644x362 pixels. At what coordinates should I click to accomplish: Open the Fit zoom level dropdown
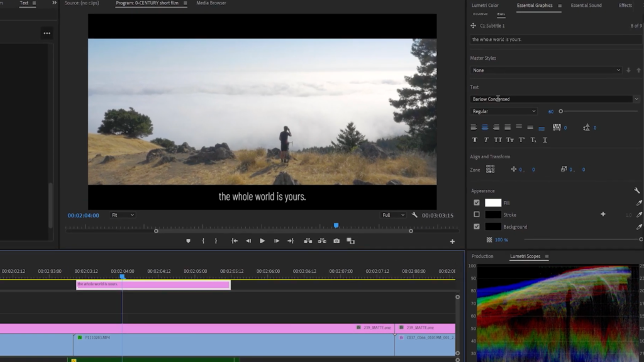coord(123,215)
